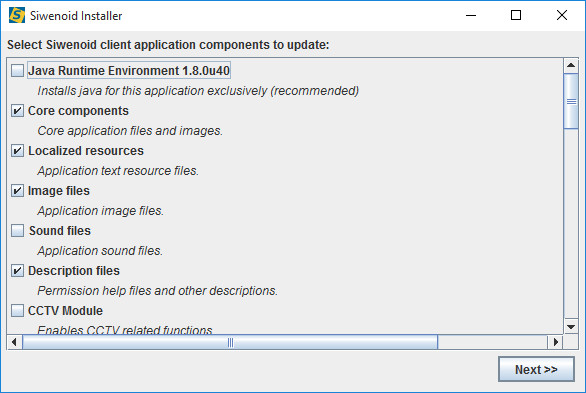Click the horizontal scrollbar right arrow
Viewport: 586px width, 393px height.
555,342
